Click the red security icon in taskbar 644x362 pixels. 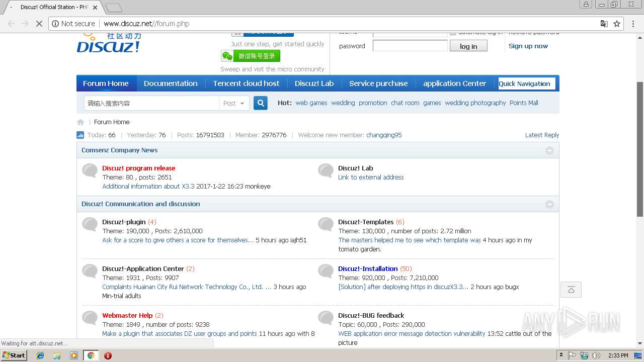tap(108, 355)
